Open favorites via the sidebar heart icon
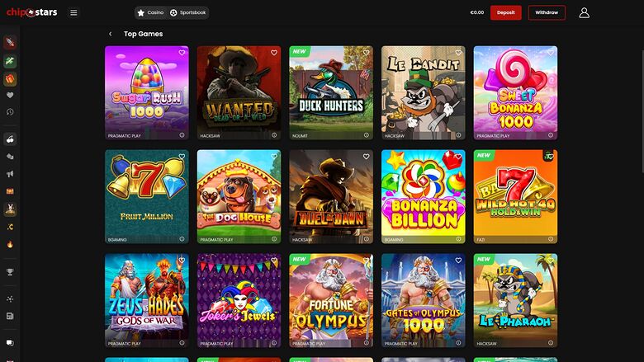The height and width of the screenshot is (362, 644). [10, 95]
